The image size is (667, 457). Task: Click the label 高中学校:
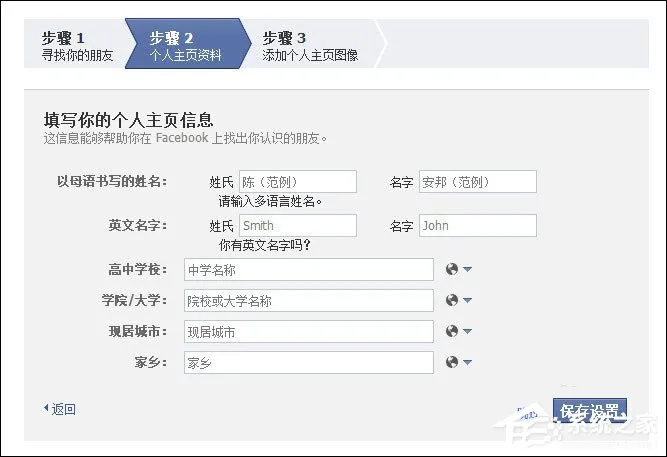pos(138,269)
